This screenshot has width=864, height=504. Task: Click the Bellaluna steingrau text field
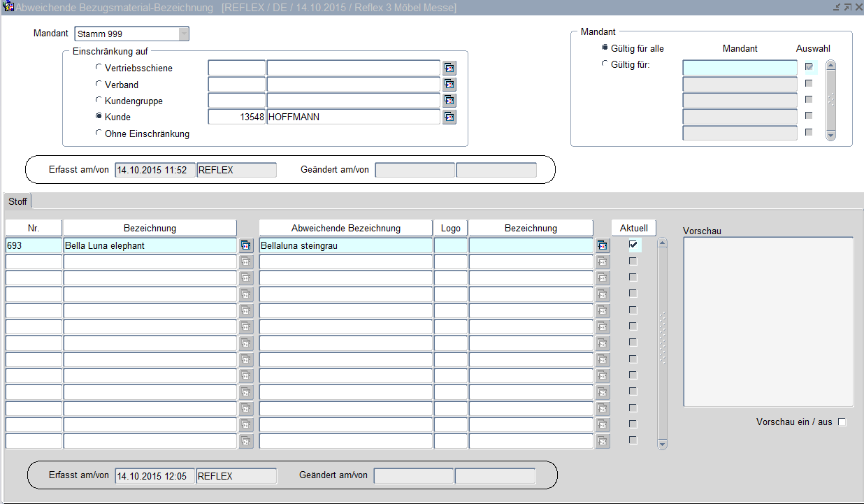tap(345, 245)
